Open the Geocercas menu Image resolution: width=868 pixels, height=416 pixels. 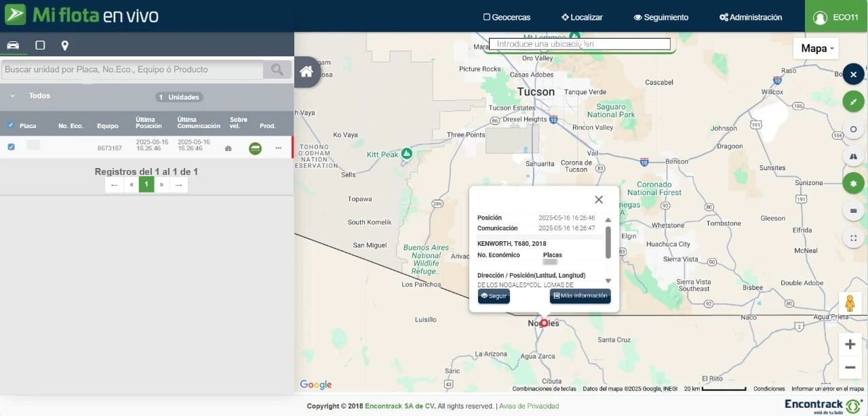(507, 17)
